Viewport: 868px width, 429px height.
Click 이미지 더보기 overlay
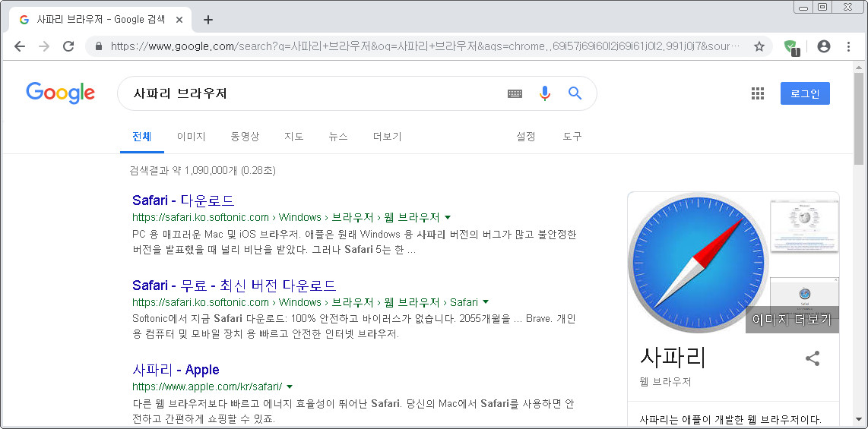click(x=792, y=320)
